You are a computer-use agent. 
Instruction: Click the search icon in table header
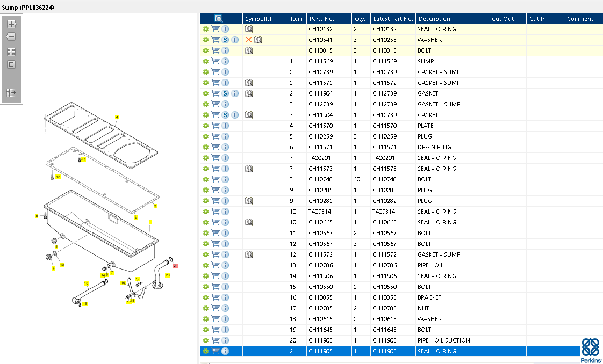click(x=219, y=19)
